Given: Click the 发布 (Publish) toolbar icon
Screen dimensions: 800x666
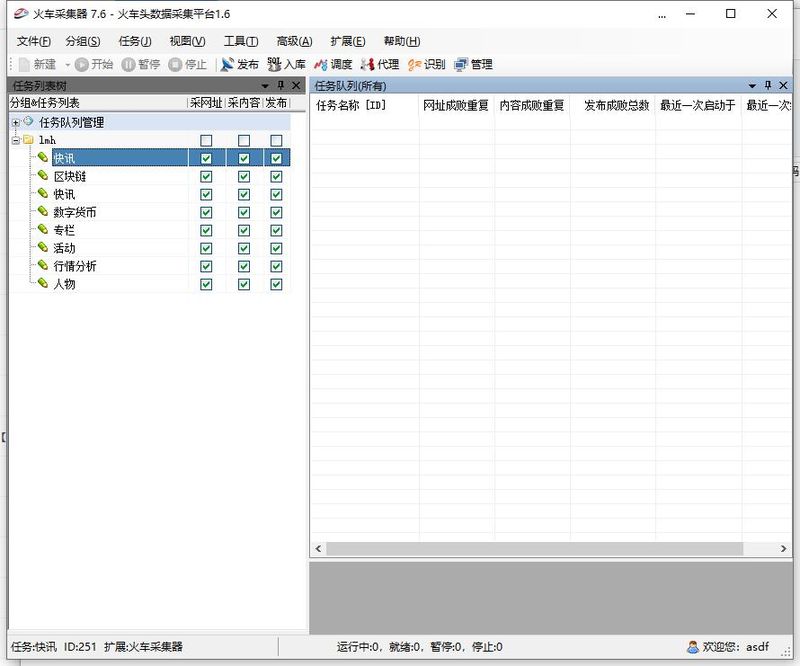Looking at the screenshot, I should pos(227,64).
